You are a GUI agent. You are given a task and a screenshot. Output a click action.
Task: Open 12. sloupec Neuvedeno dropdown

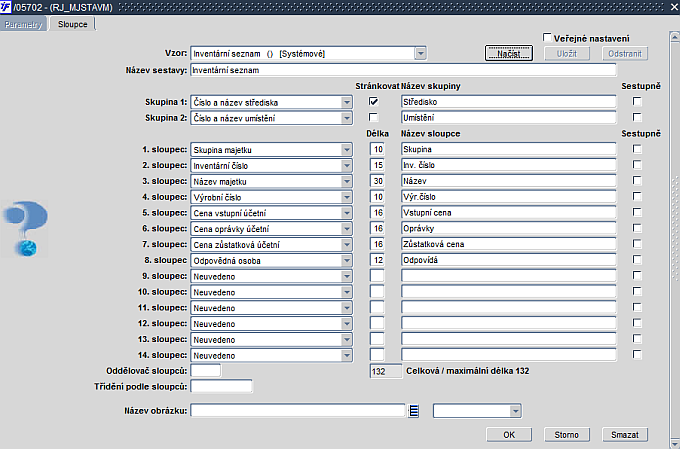pyautogui.click(x=347, y=324)
